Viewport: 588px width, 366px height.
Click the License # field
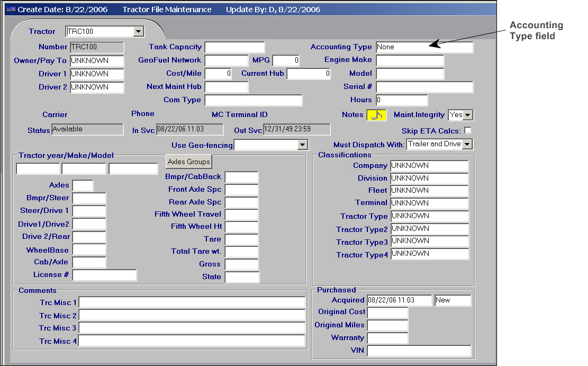pyautogui.click(x=105, y=275)
